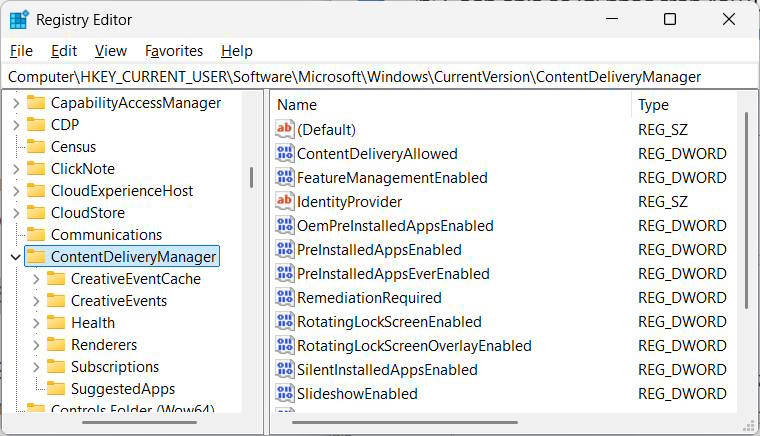Screen dimensions: 760x436
Task: Click the SlideshowEnabled DWORD value icon
Action: coord(285,394)
